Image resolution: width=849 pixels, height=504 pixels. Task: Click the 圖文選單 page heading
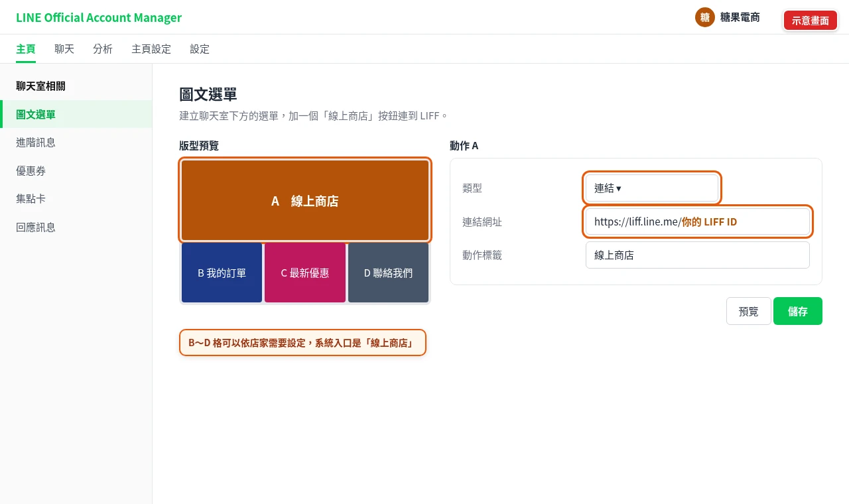(208, 94)
